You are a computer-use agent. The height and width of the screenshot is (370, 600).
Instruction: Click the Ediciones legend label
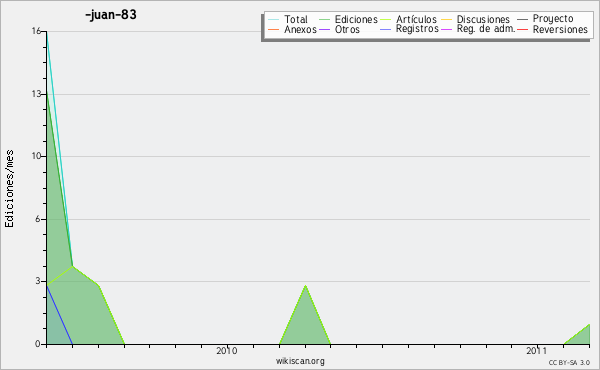(x=356, y=19)
